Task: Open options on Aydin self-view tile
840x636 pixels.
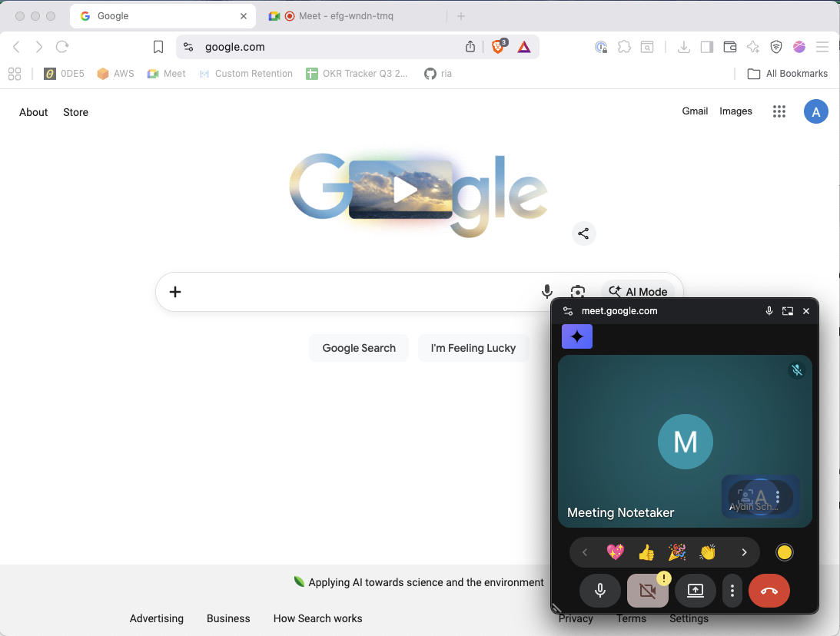Action: (777, 497)
